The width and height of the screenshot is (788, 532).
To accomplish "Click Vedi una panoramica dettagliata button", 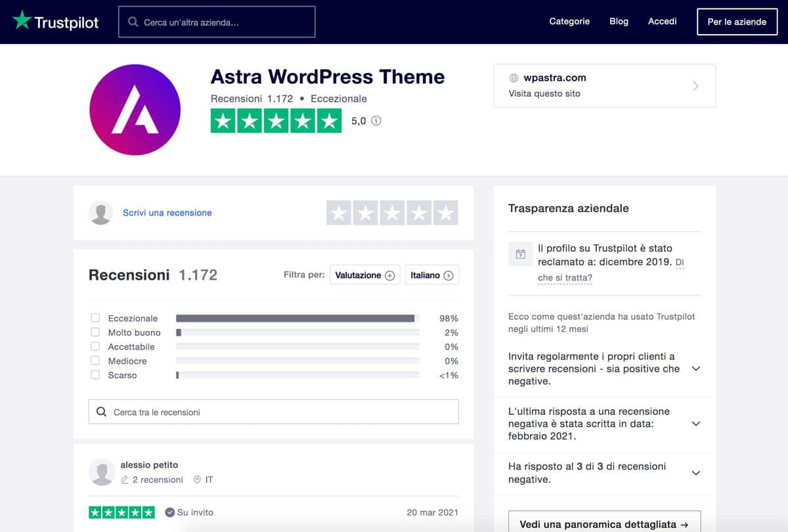I will coord(604,524).
